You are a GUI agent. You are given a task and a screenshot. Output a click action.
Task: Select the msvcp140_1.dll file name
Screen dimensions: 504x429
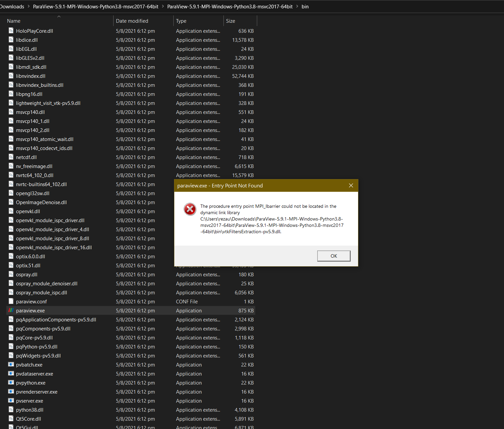point(33,121)
